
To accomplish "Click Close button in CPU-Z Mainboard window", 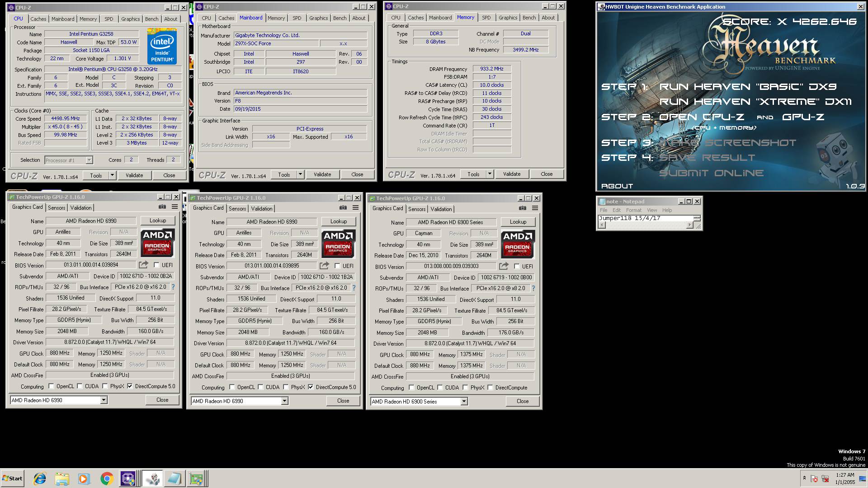I will (x=357, y=174).
